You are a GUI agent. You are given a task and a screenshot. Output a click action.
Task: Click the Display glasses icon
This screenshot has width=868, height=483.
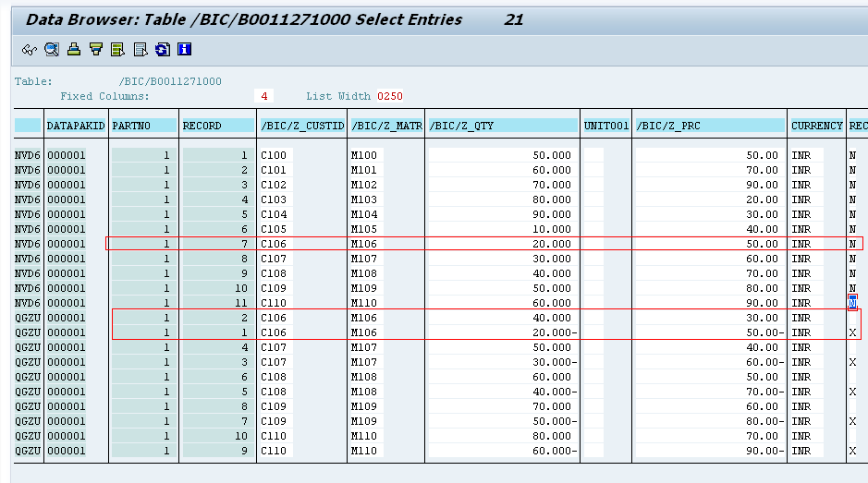click(30, 50)
